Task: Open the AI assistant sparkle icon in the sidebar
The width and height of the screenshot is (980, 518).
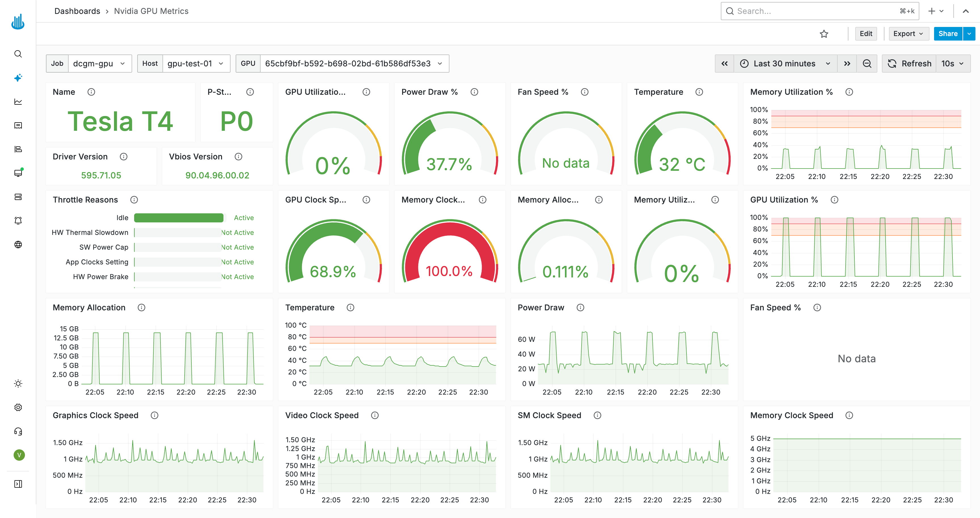Action: 18,78
